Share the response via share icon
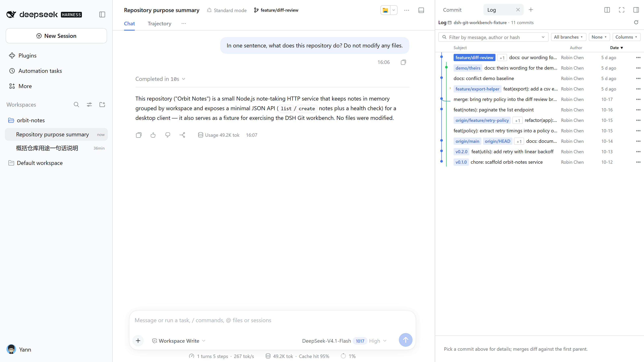644x362 pixels. (x=182, y=135)
